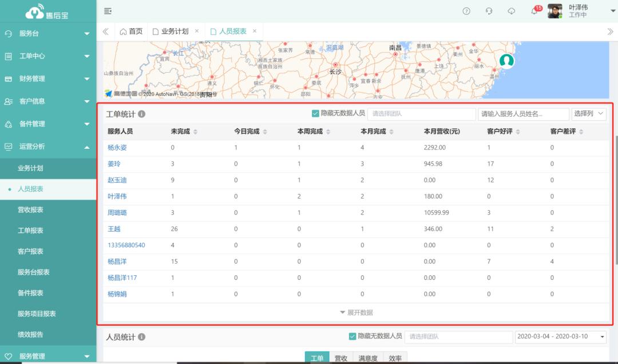Click the headset customer service icon

(489, 11)
